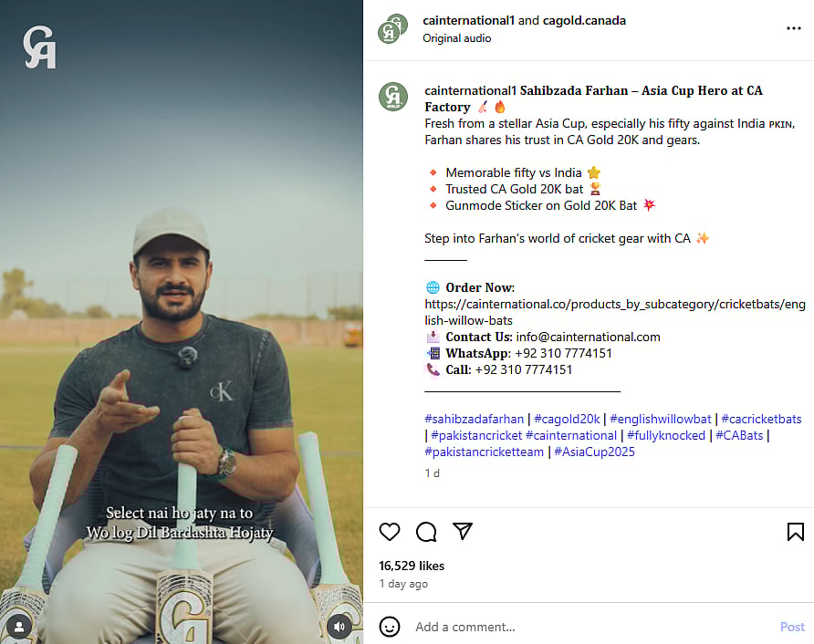Open cainternational1 avatar beside the caption
The width and height of the screenshot is (814, 644).
(393, 97)
